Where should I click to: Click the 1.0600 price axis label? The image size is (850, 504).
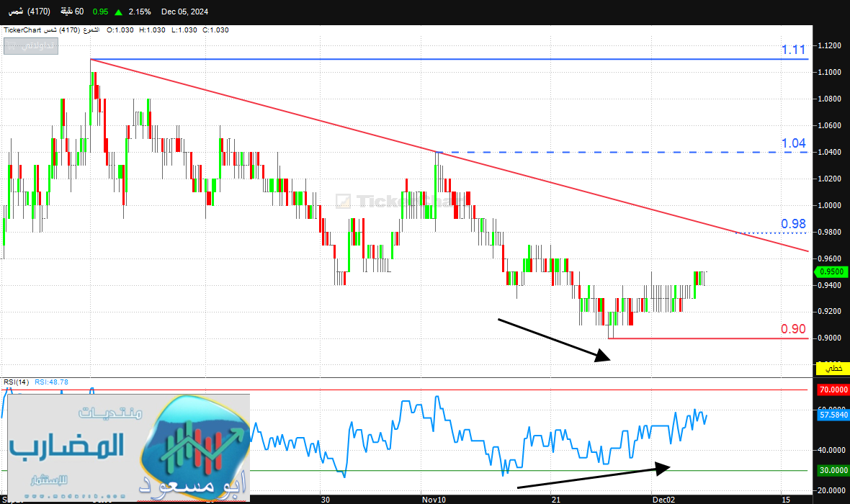point(829,125)
